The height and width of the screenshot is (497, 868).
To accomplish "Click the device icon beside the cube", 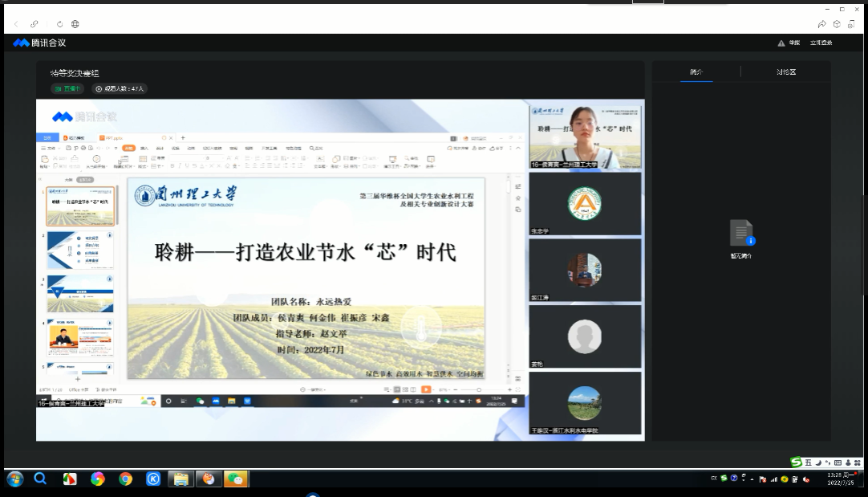I will 851,24.
